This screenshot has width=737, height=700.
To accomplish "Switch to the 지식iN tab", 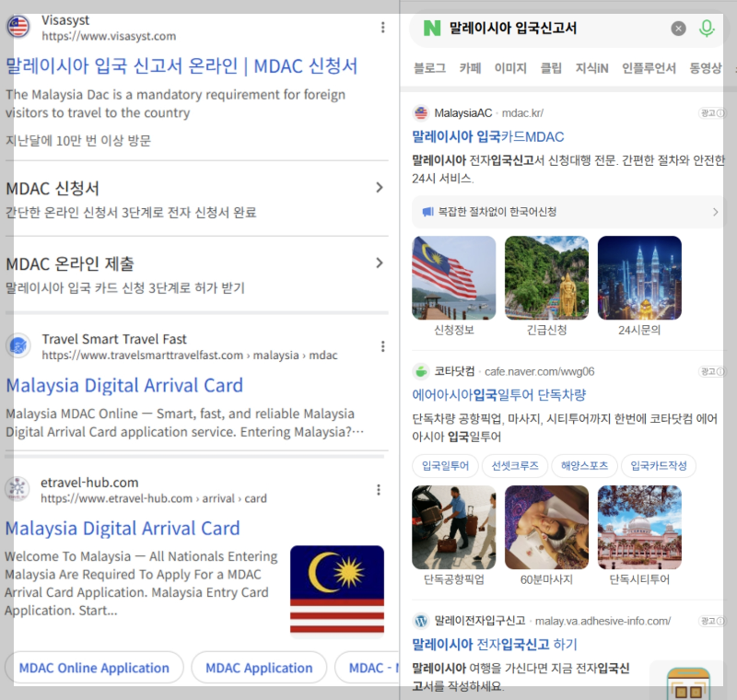I will click(x=591, y=68).
